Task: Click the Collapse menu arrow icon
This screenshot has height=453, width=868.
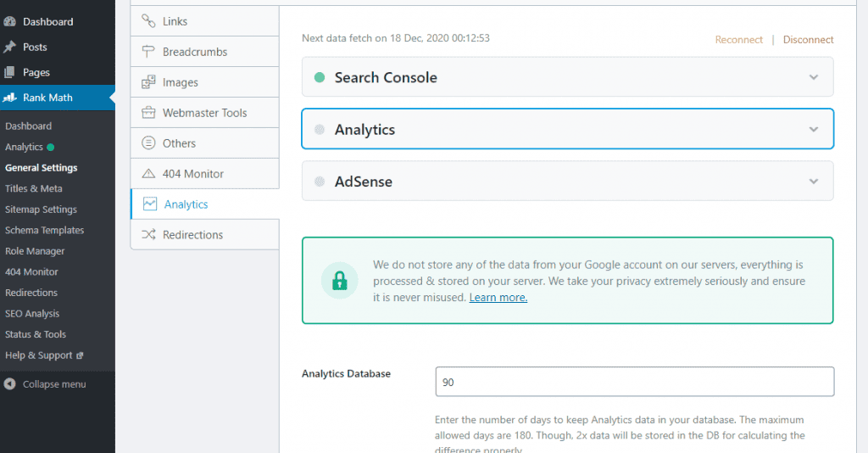Action: click(x=10, y=384)
